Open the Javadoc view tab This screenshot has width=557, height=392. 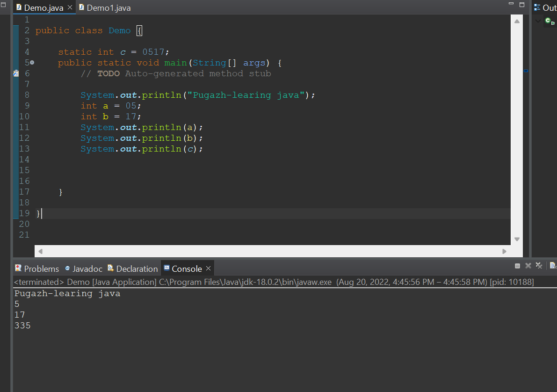(x=84, y=269)
